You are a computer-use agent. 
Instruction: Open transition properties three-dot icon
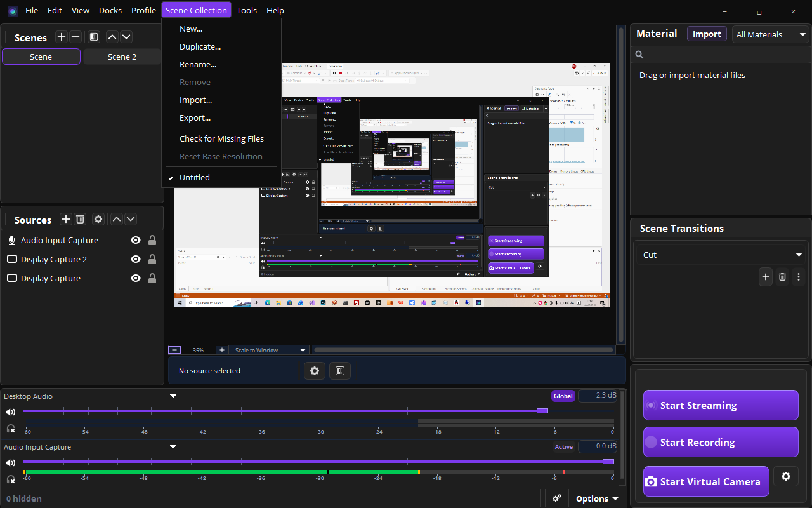[799, 277]
